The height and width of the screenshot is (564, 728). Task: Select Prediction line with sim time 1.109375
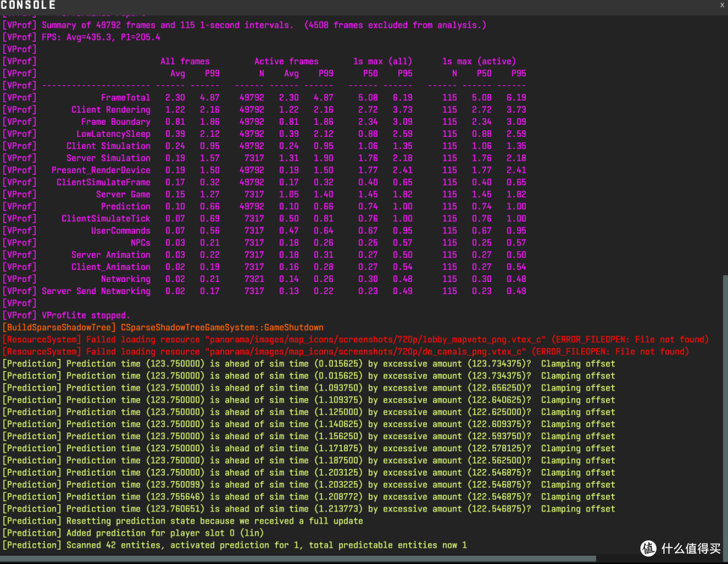(x=309, y=399)
